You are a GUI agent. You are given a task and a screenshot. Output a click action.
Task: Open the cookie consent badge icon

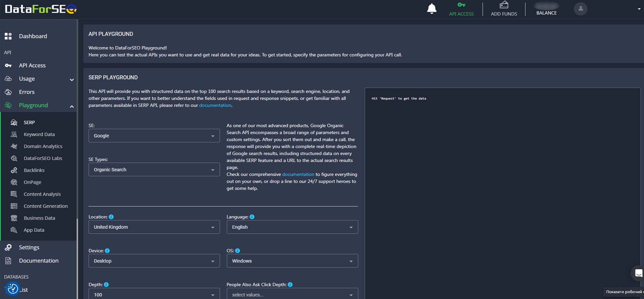pos(13,289)
